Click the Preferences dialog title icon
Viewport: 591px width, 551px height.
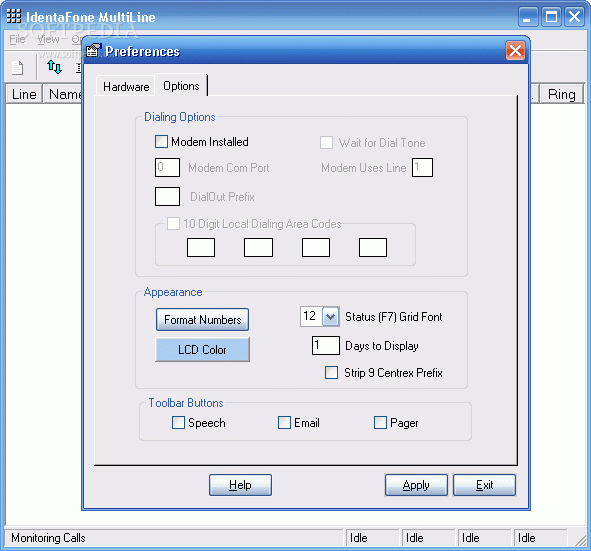click(93, 51)
